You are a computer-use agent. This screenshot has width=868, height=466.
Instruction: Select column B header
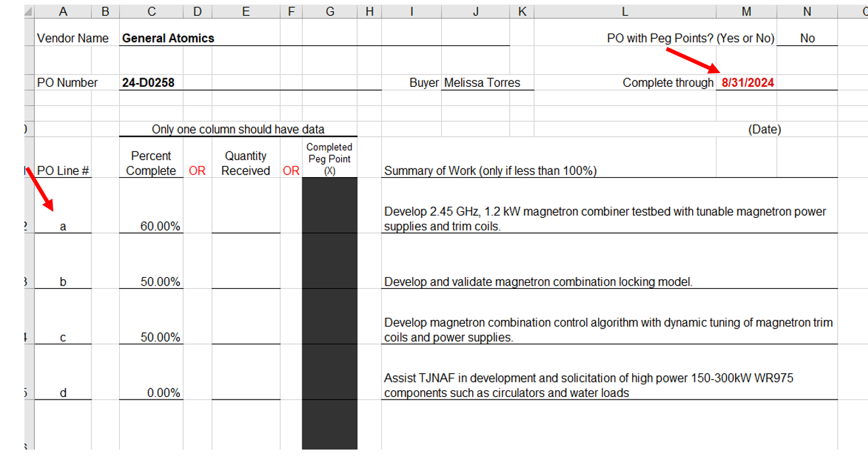click(x=105, y=11)
